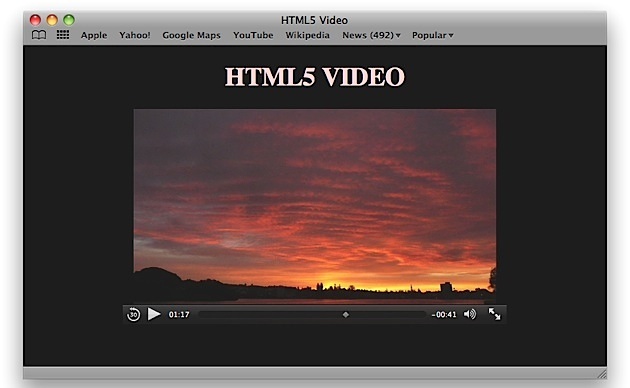630x388 pixels.
Task: Mute the video volume
Action: point(470,314)
